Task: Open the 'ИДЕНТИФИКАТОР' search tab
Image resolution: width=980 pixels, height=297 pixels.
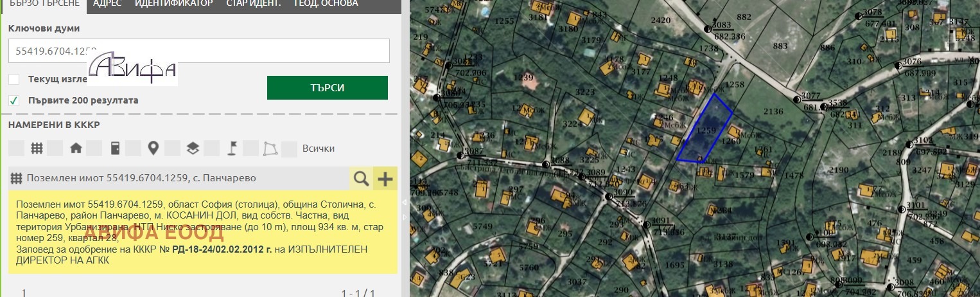Action: click(x=173, y=4)
